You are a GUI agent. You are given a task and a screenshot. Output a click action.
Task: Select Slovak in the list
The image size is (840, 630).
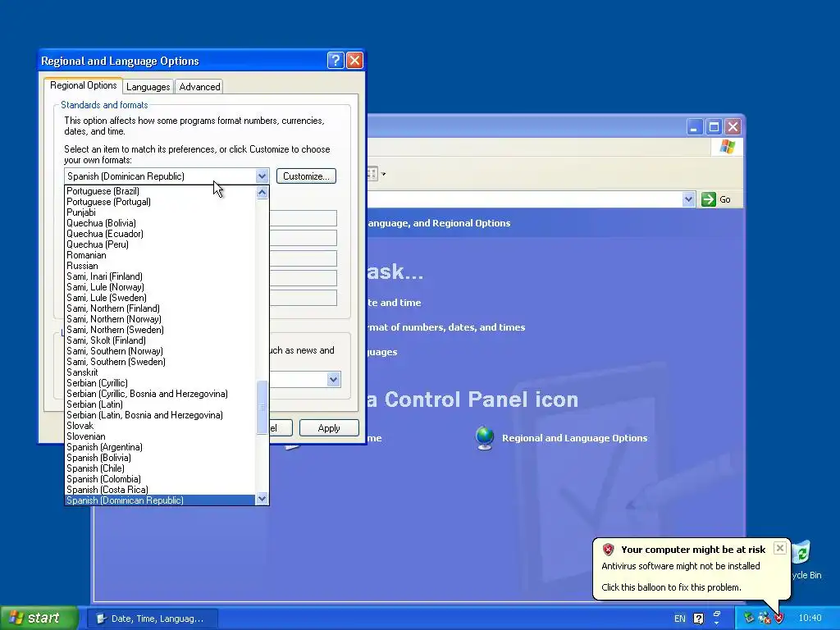click(160, 426)
